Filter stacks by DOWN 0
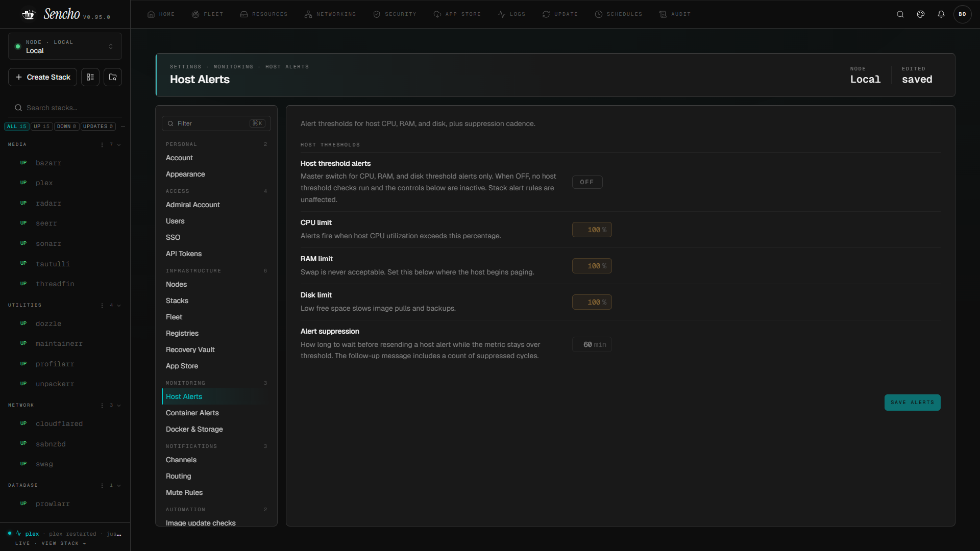Viewport: 980px width, 551px height. (66, 127)
